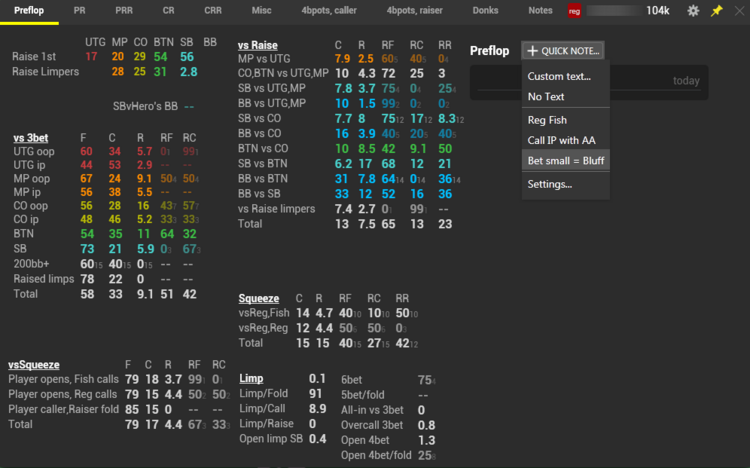The image size is (750, 468).
Task: Switch to 4bpots, raiser tab
Action: (415, 10)
